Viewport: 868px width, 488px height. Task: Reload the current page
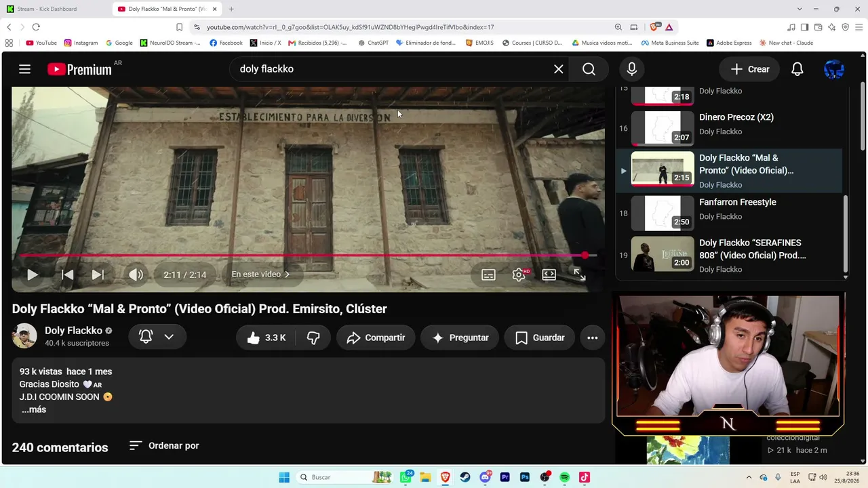(x=36, y=27)
